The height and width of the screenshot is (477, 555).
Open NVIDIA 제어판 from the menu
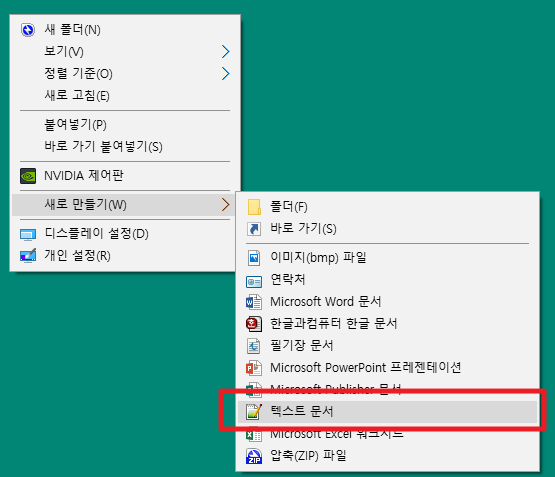(x=125, y=176)
